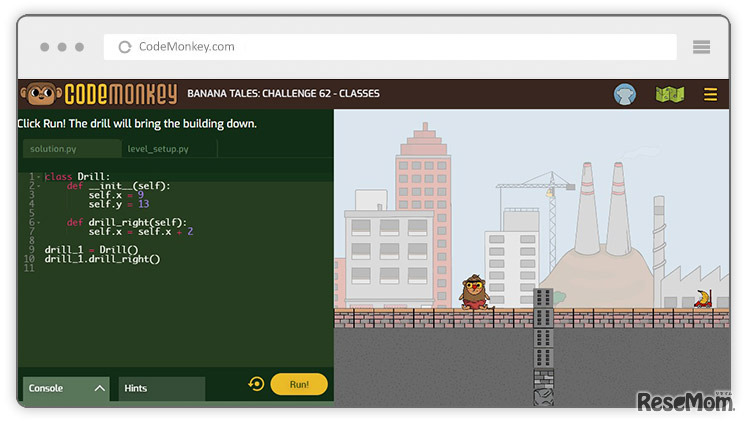Click line number 11 in the gutter
Screen dimensions: 748x425
(29, 268)
